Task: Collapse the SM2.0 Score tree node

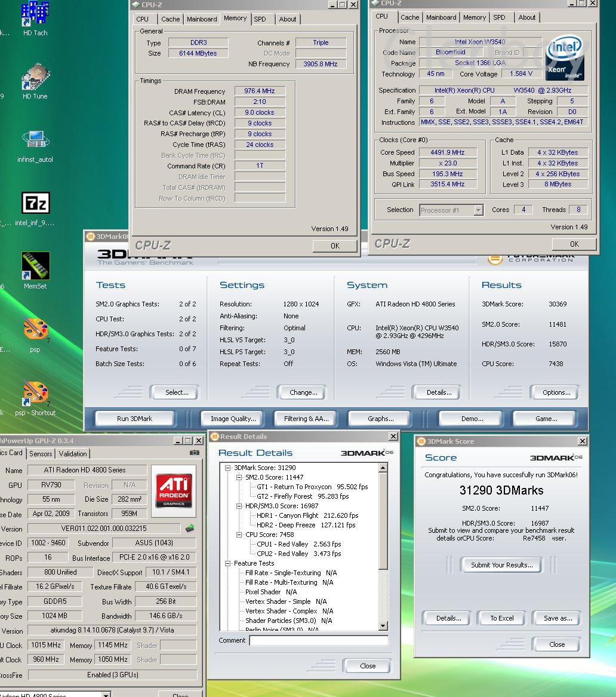Action: (x=239, y=477)
